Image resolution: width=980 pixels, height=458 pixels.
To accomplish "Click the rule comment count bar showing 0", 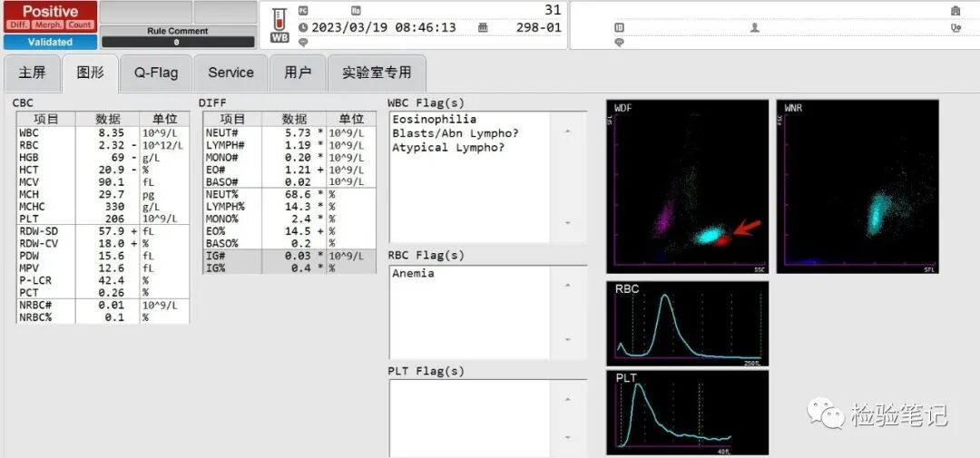I will (x=178, y=42).
